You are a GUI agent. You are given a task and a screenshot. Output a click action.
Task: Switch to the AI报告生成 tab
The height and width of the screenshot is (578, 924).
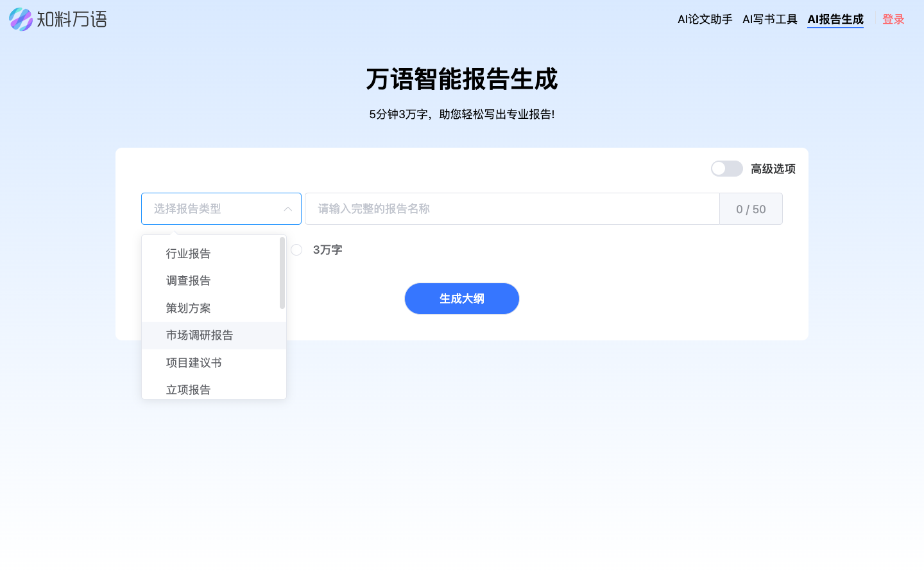tap(835, 19)
